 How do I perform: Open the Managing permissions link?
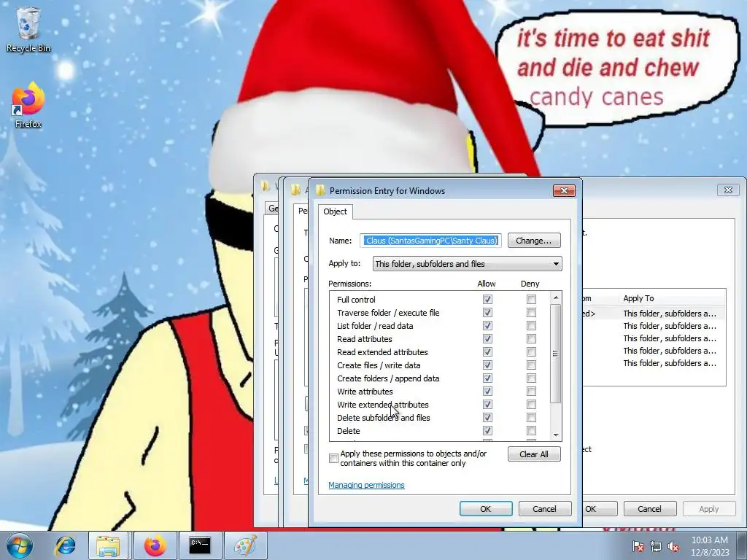tap(366, 485)
